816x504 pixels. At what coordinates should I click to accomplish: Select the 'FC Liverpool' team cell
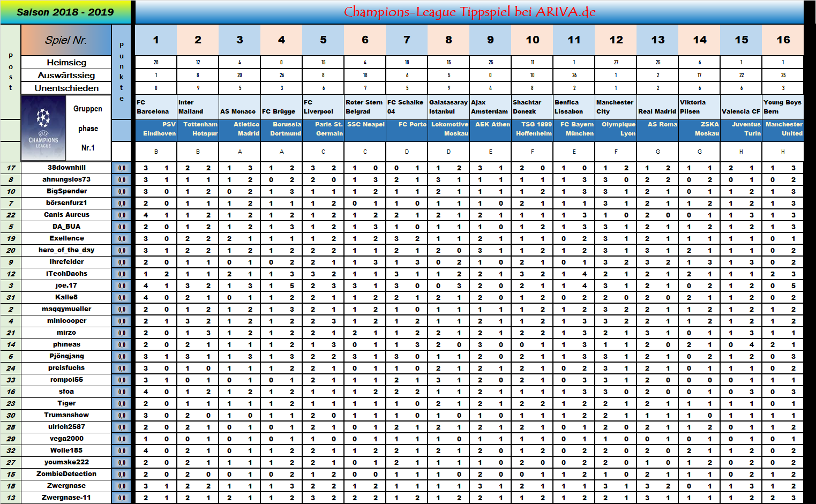click(x=323, y=107)
